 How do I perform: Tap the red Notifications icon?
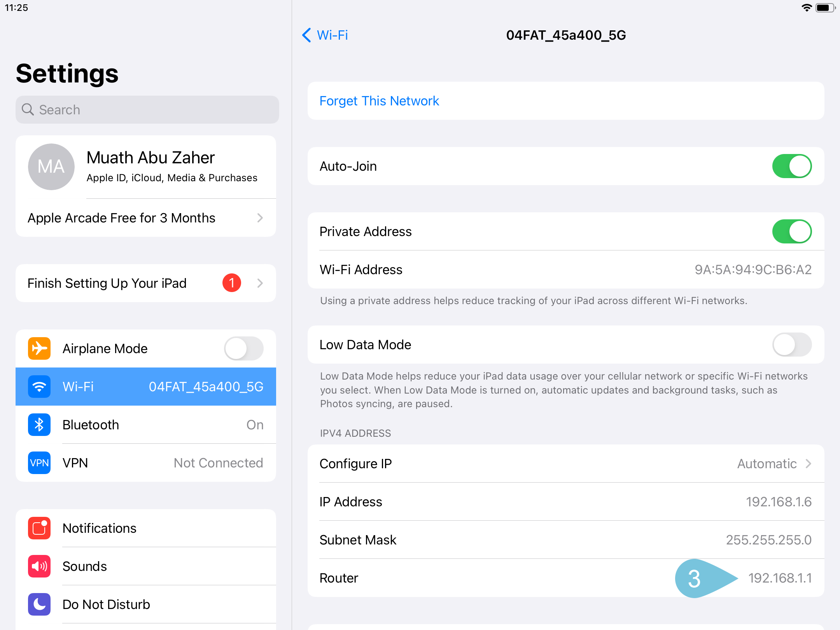point(39,528)
